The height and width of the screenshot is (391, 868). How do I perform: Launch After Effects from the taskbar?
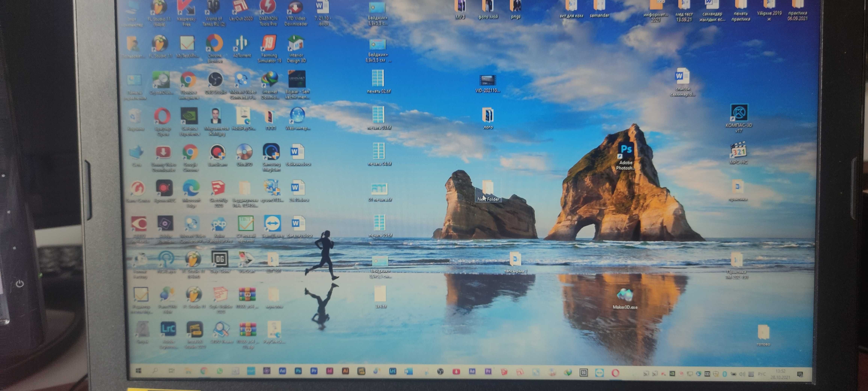(x=283, y=371)
